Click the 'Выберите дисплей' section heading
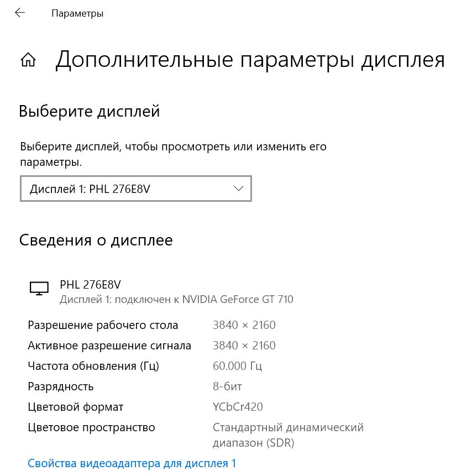Viewport: 472px width, 476px height. click(x=90, y=112)
